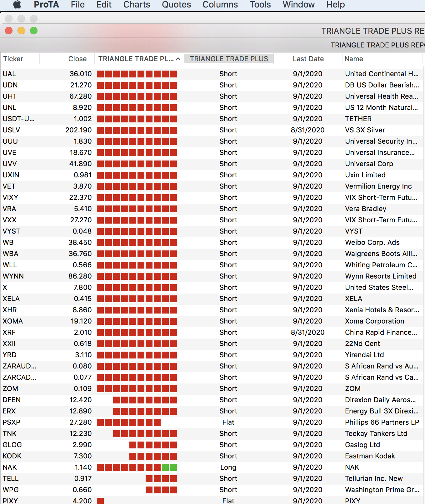Open the Help menu
This screenshot has height=504, width=425.
coord(336,5)
